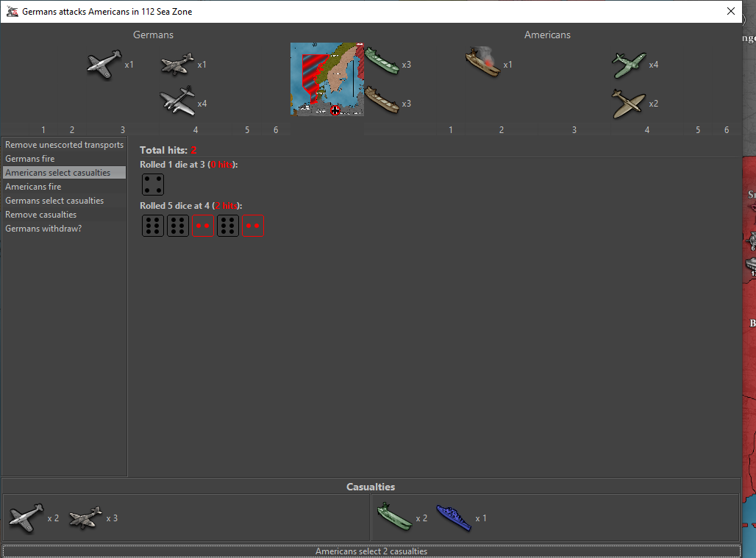Select the 'Remove unescorted transports' step
The image size is (756, 558).
click(64, 145)
